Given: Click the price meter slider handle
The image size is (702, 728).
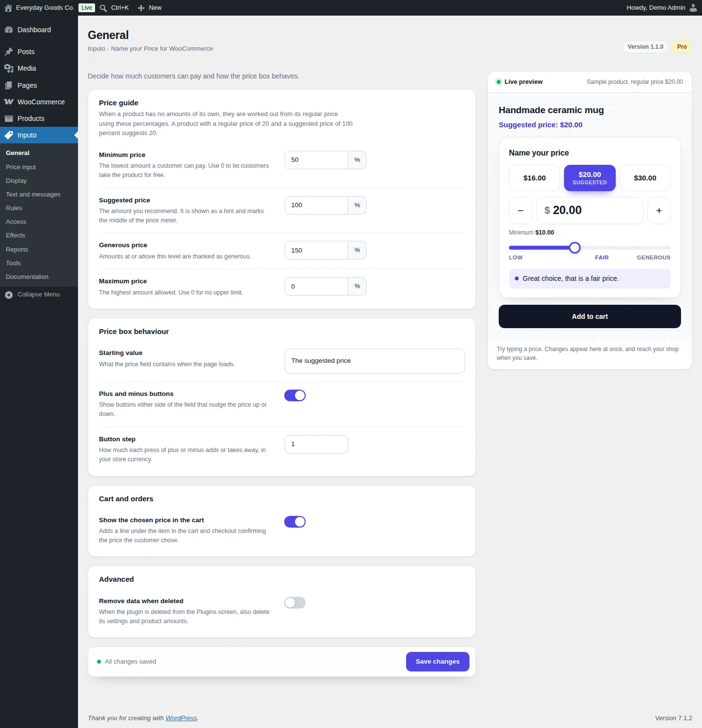Looking at the screenshot, I should coord(575,248).
